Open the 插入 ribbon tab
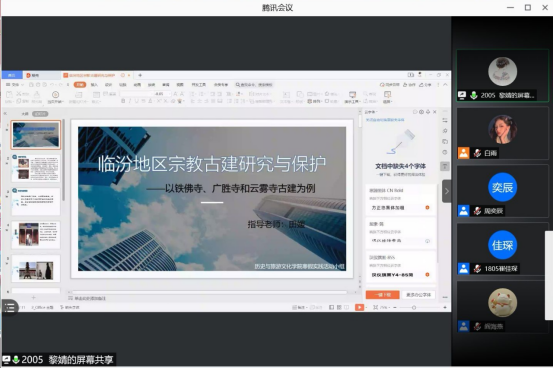553x368 pixels. pyautogui.click(x=94, y=85)
